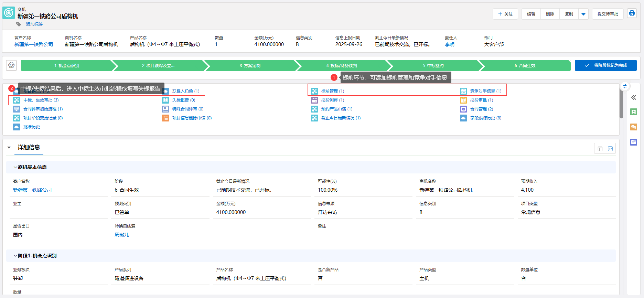Viewport: 644px width, 298px height.
Task: Open the orange chat icon in the right sidebar
Action: [x=634, y=127]
